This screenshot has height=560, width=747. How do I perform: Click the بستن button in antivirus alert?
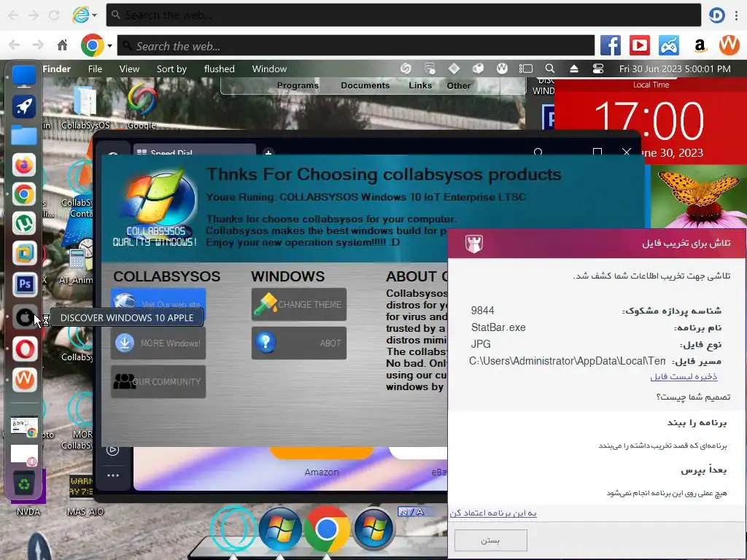coord(491,540)
